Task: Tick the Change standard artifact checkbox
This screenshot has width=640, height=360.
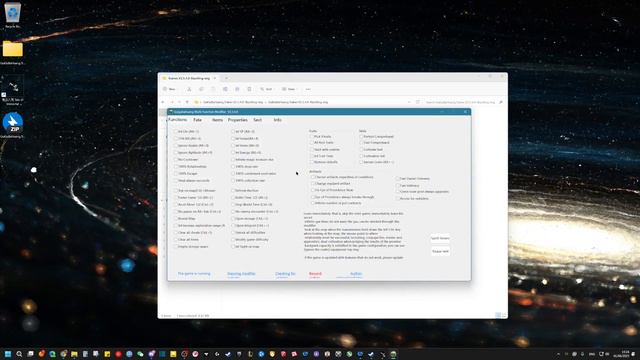Action: point(313,184)
